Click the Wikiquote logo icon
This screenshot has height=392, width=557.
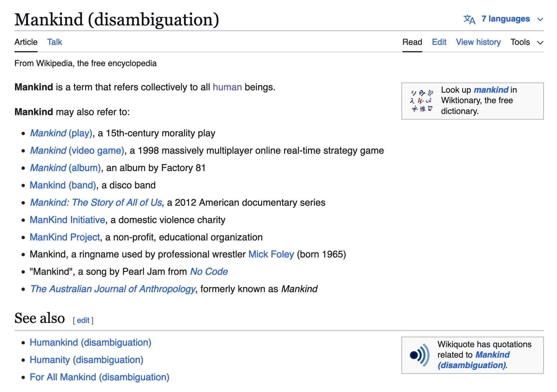tap(419, 355)
